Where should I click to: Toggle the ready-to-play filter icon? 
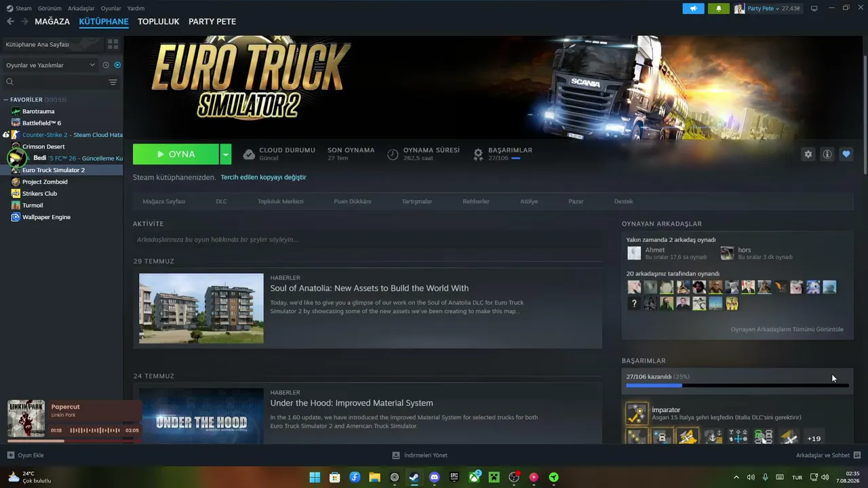(x=117, y=65)
